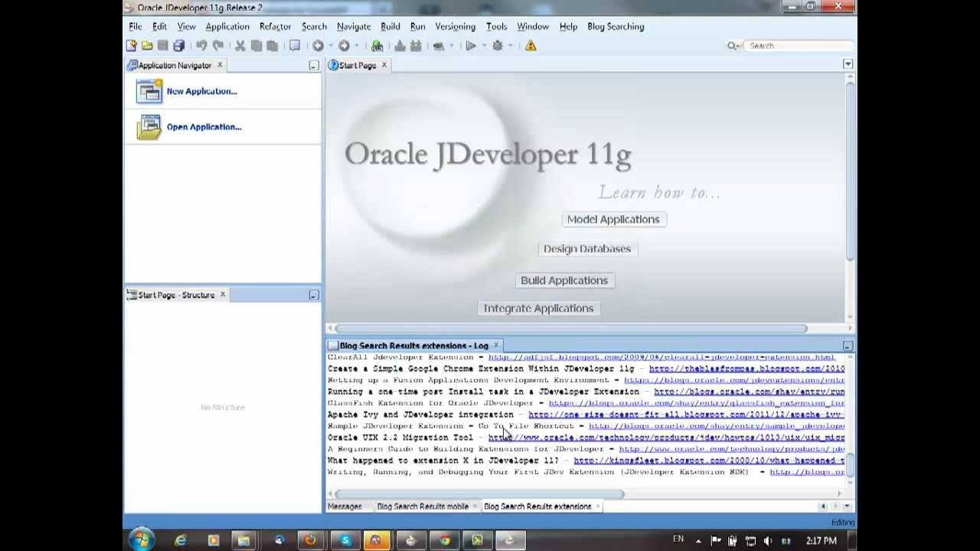Viewport: 980px width, 551px height.
Task: Click the Redo toolbar icon
Action: click(x=217, y=46)
